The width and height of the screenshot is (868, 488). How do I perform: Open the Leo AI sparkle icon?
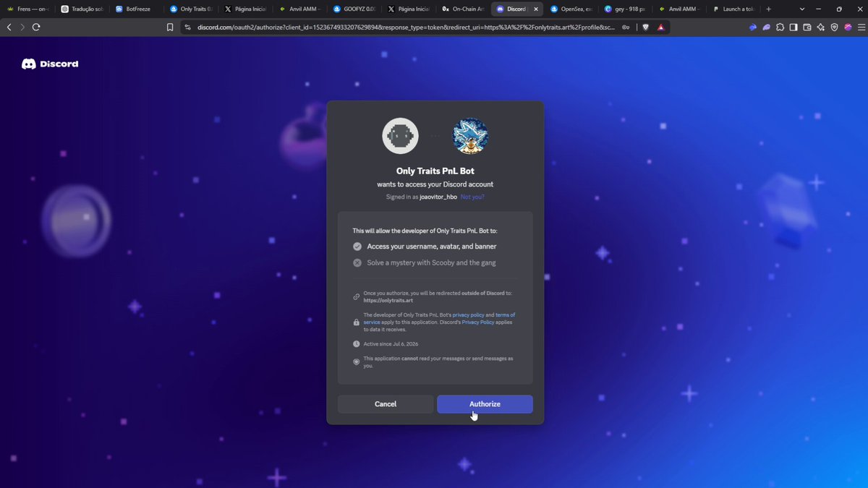821,27
